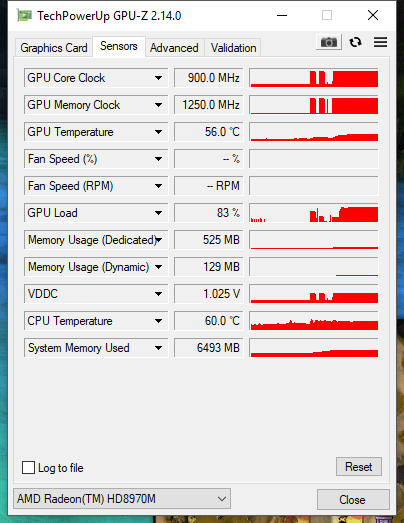Viewport: 404px width, 523px height.
Task: Click the CPU Temperature red graph
Action: point(314,321)
